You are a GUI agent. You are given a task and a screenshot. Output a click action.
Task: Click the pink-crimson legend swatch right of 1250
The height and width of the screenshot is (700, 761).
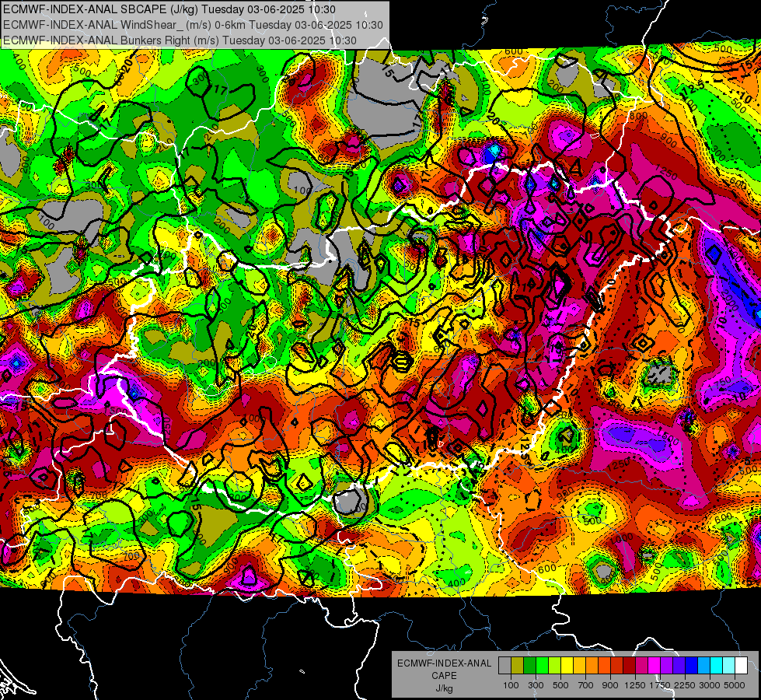coord(641,665)
